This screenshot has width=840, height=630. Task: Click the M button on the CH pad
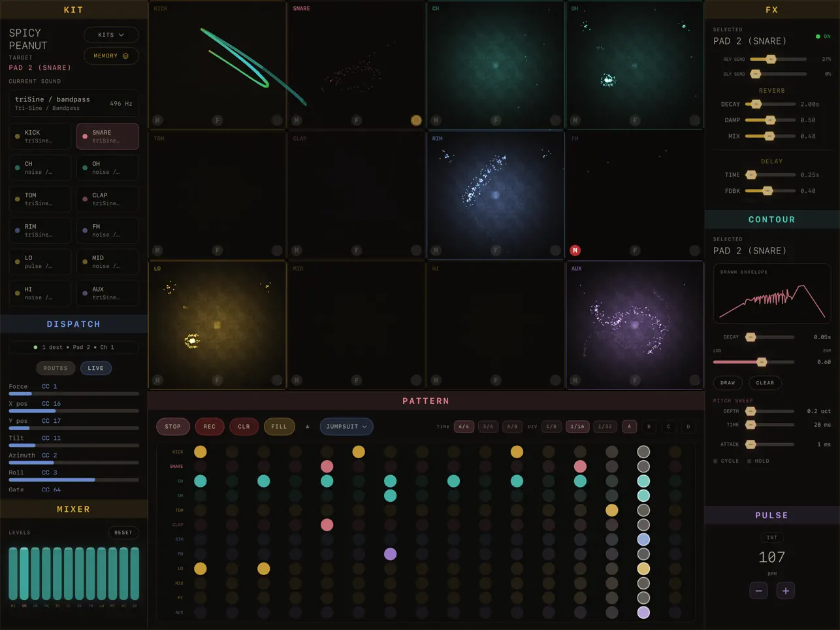(x=436, y=120)
